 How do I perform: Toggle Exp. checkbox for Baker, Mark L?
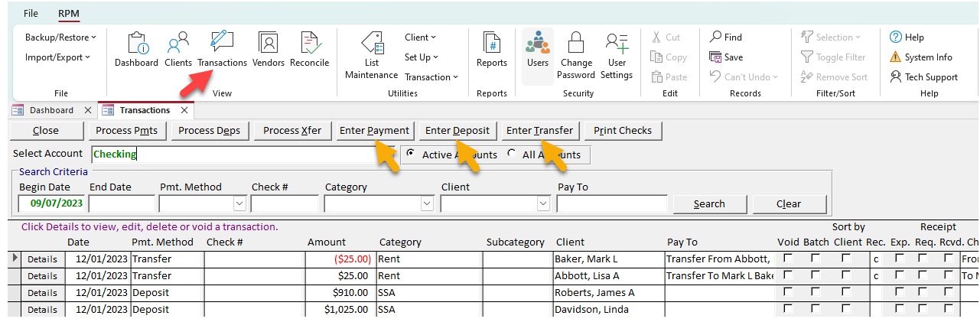pyautogui.click(x=900, y=259)
